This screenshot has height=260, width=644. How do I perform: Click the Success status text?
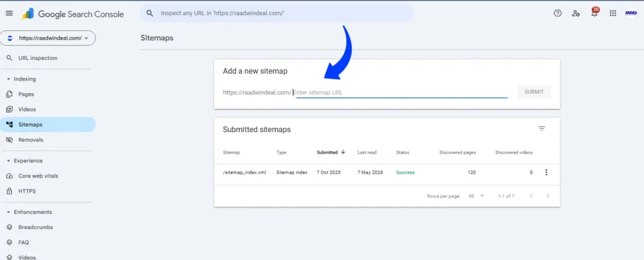pos(406,172)
